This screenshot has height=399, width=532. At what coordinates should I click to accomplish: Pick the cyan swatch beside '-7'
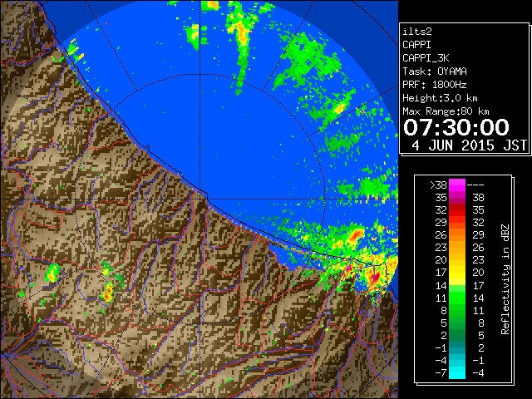click(x=457, y=373)
